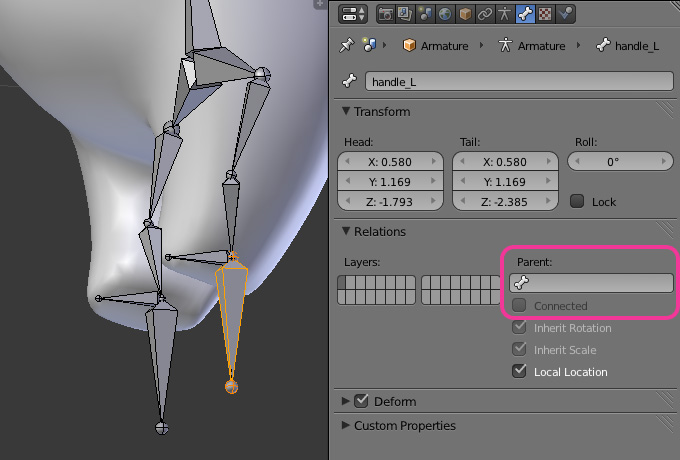Select the active Bone properties tab
Screen dimensions: 680x460
click(525, 14)
